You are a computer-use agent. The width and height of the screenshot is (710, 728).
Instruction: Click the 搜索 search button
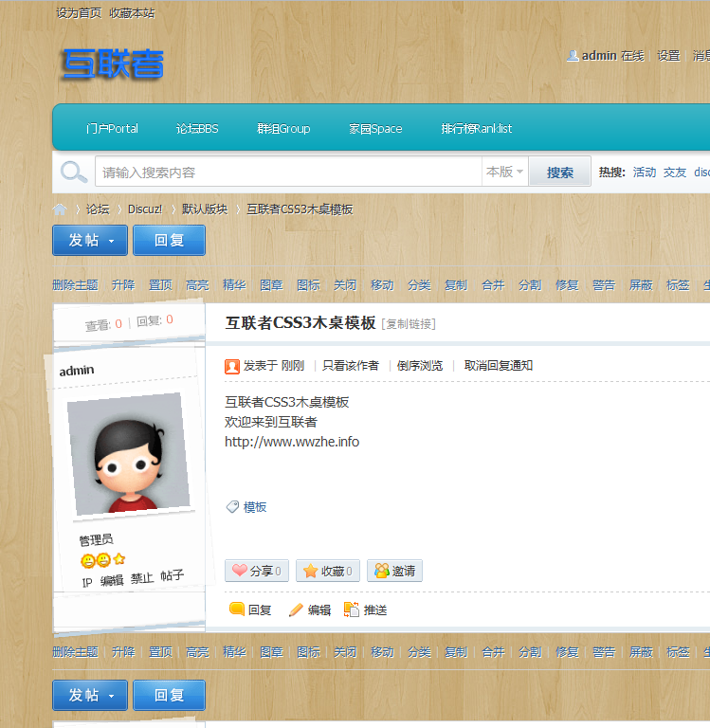(560, 172)
